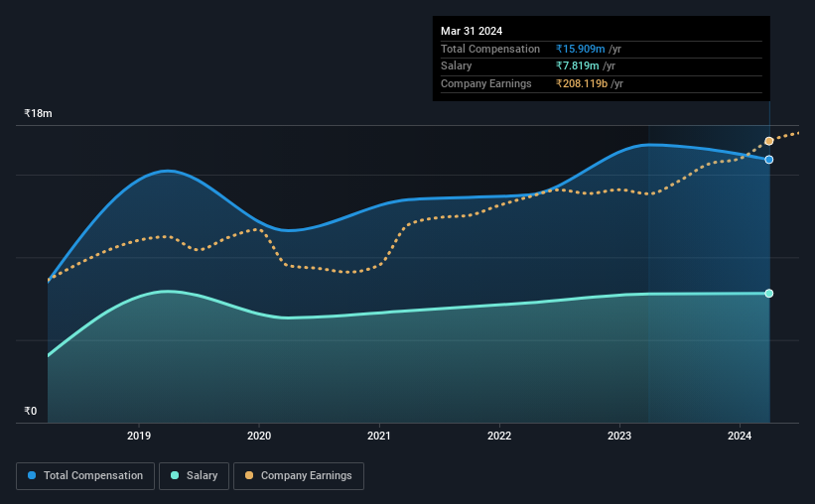Click the ₹208.119b company earnings value
Viewport: 815px width, 504px height.
582,83
